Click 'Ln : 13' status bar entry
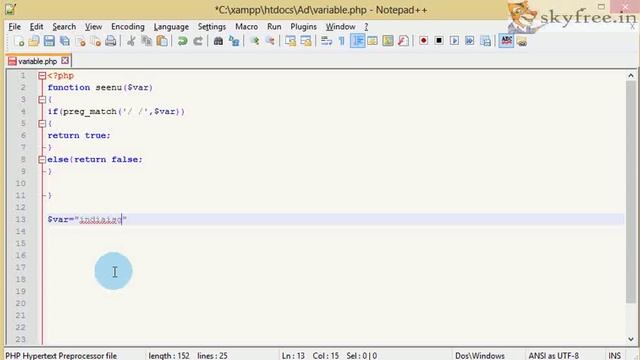Screen dimensions: 640x360 click(x=293, y=356)
